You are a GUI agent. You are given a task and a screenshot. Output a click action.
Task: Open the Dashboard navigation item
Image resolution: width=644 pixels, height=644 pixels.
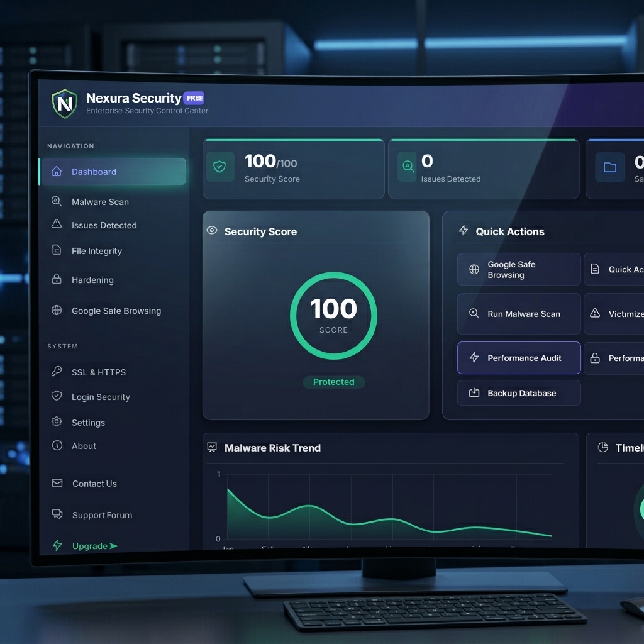click(x=113, y=171)
